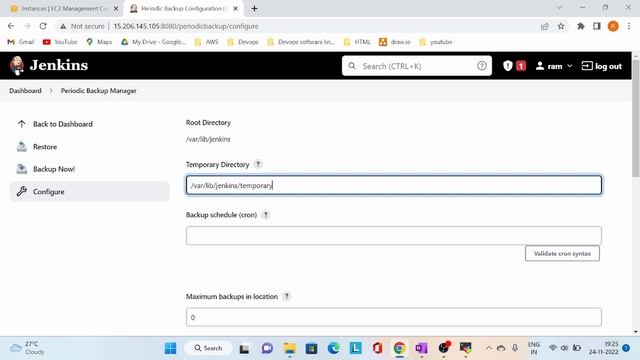The image size is (640, 360).
Task: Click the Jenkins search box
Action: pyautogui.click(x=416, y=66)
